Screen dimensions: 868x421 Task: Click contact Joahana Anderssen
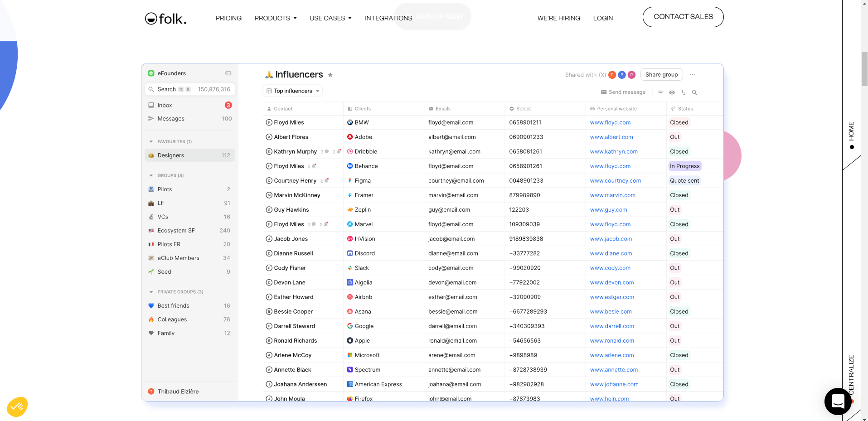coord(300,384)
